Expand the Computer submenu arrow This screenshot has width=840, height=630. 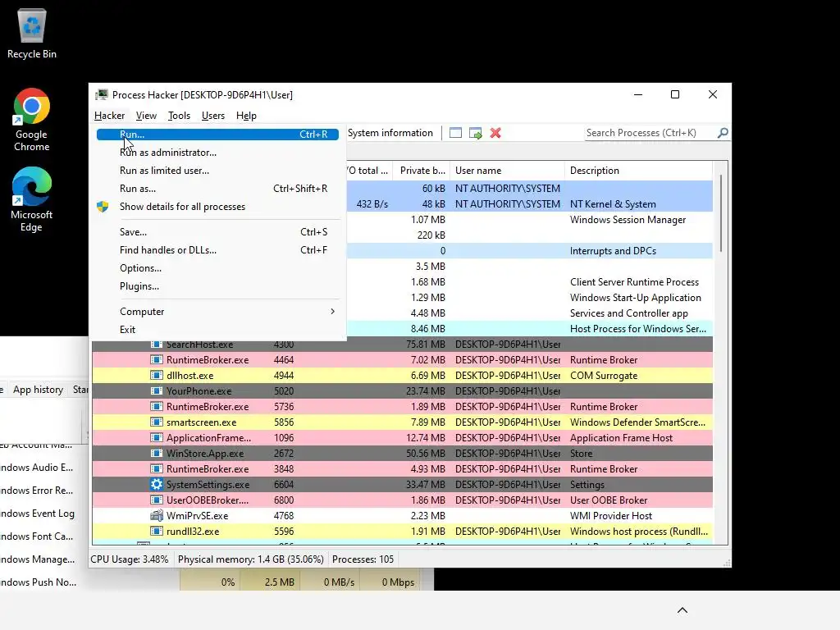[x=333, y=311]
